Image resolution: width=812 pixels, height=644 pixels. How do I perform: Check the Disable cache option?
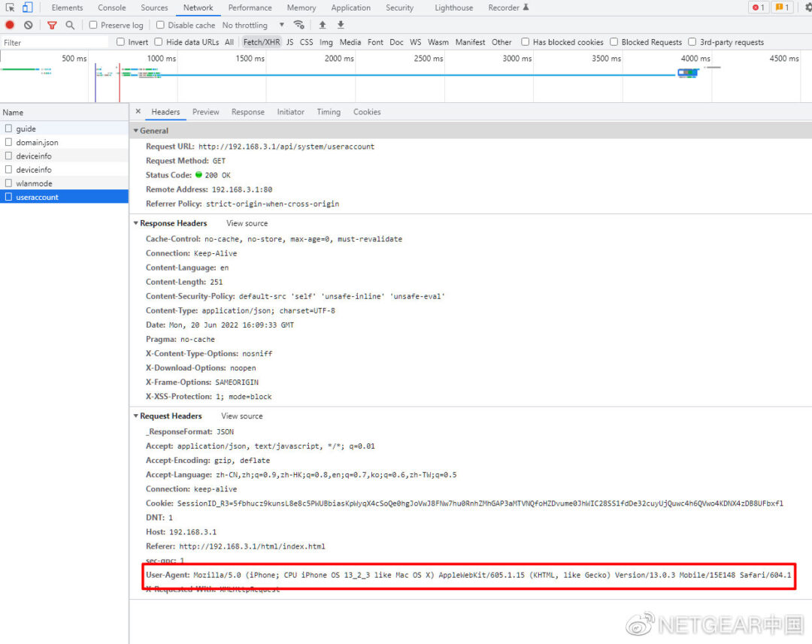[160, 25]
